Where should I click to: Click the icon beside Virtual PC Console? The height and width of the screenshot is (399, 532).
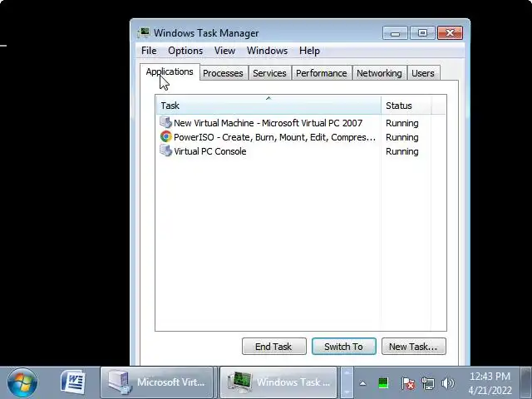pyautogui.click(x=166, y=150)
